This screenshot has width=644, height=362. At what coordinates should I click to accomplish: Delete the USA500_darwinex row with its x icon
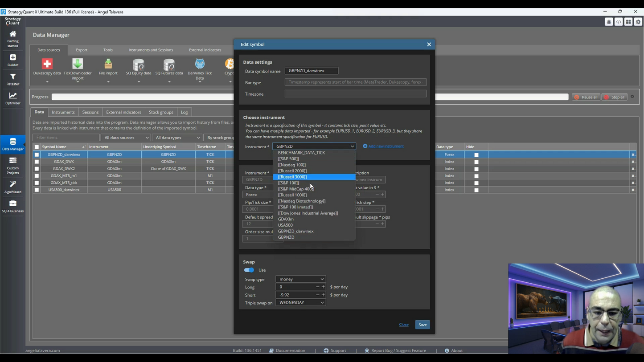pyautogui.click(x=633, y=190)
